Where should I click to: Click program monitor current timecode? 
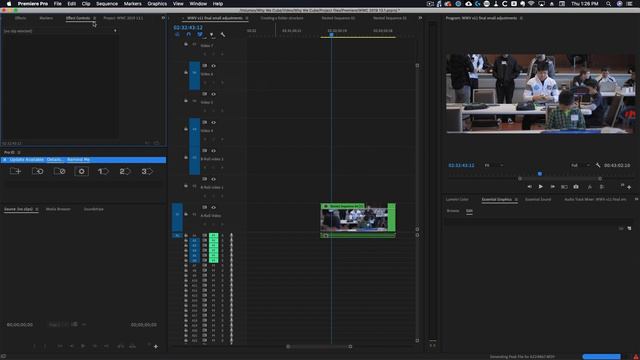pyautogui.click(x=461, y=165)
